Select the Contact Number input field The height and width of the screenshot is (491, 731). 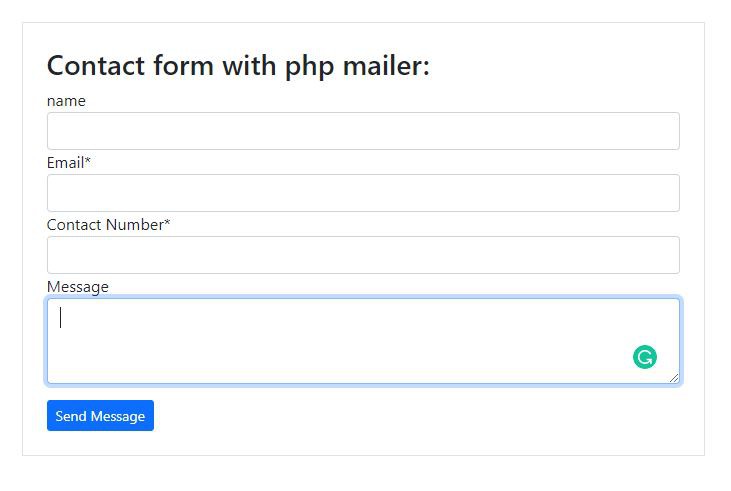(x=363, y=255)
